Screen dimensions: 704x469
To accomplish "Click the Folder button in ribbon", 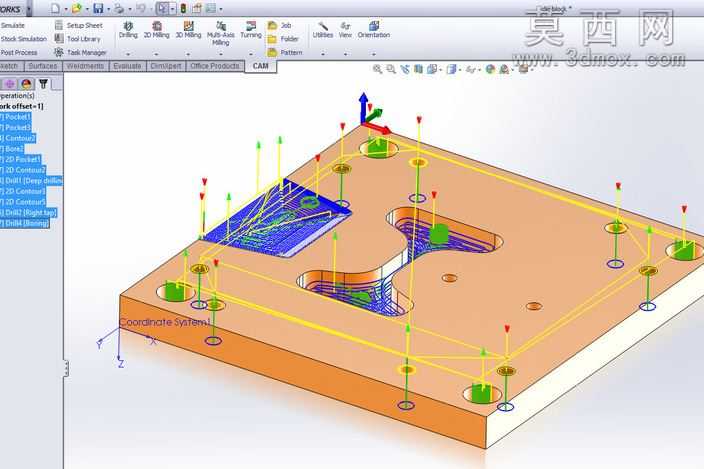I will coord(283,39).
